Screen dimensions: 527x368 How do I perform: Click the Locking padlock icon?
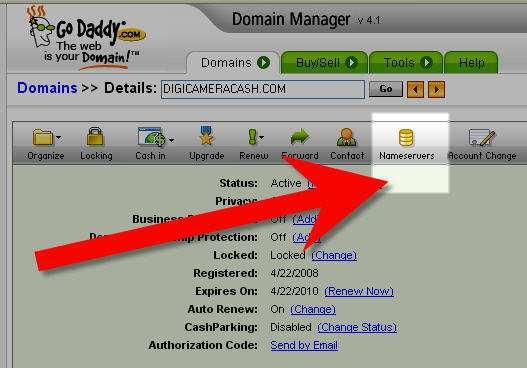(95, 136)
